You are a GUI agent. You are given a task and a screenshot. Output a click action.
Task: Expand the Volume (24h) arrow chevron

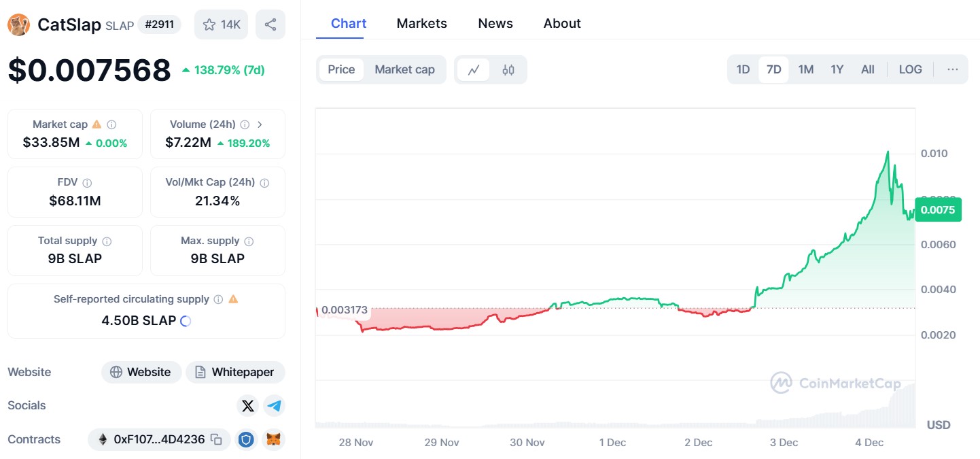(x=260, y=124)
